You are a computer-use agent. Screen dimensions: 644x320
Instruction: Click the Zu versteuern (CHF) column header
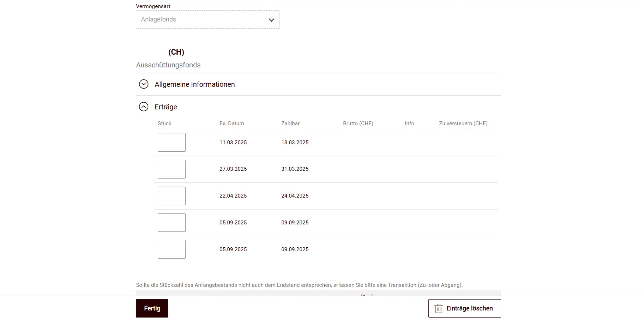tap(463, 123)
